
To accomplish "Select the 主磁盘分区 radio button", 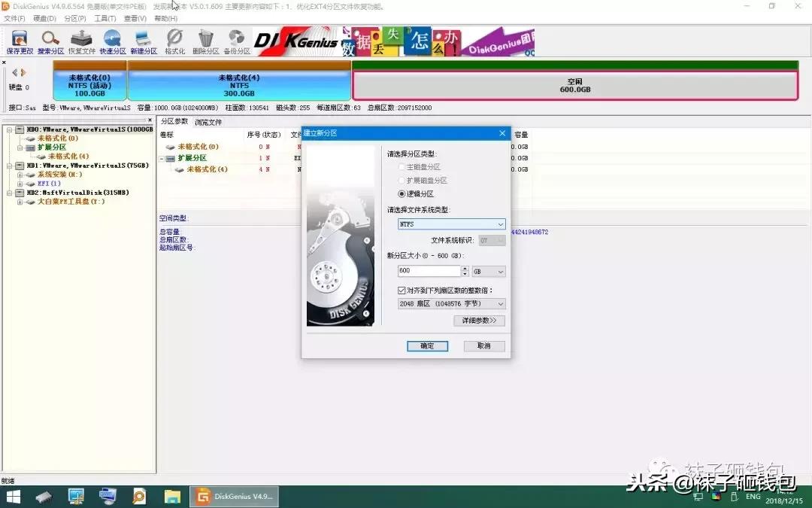I will pos(402,166).
